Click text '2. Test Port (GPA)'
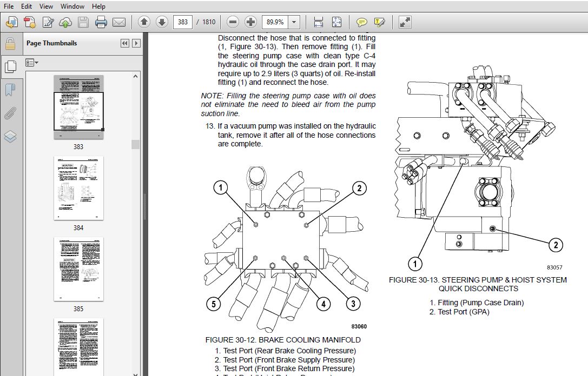This screenshot has width=588, height=376. click(x=459, y=312)
